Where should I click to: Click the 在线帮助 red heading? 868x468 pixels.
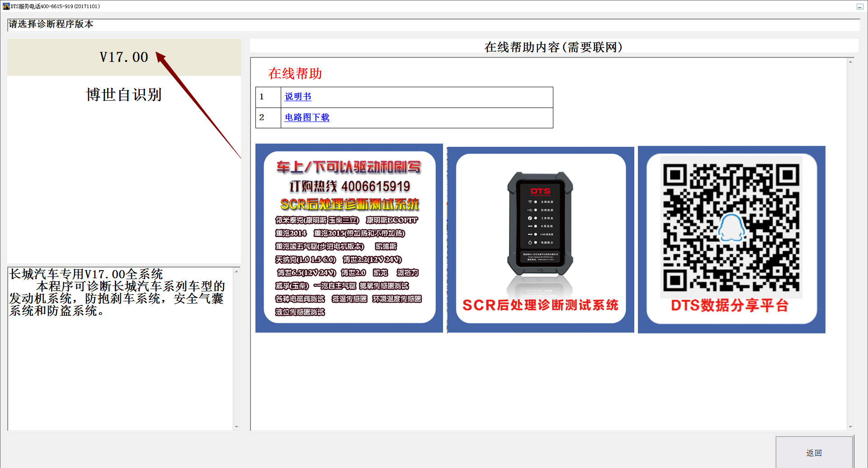pyautogui.click(x=295, y=73)
